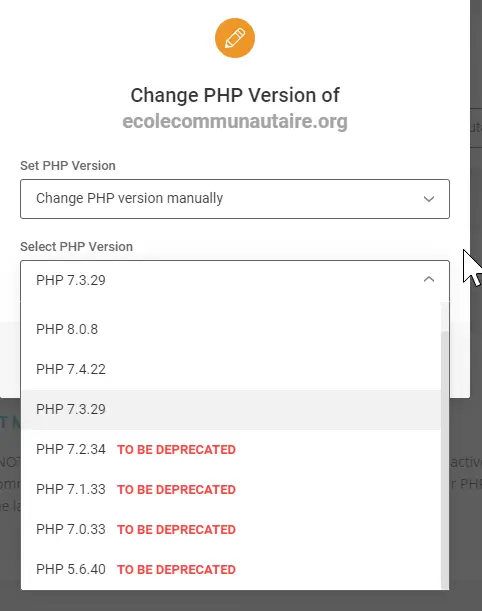This screenshot has height=611, width=482.
Task: Pick the highlighted PHP 7.3.29 list option
Action: [231, 410]
